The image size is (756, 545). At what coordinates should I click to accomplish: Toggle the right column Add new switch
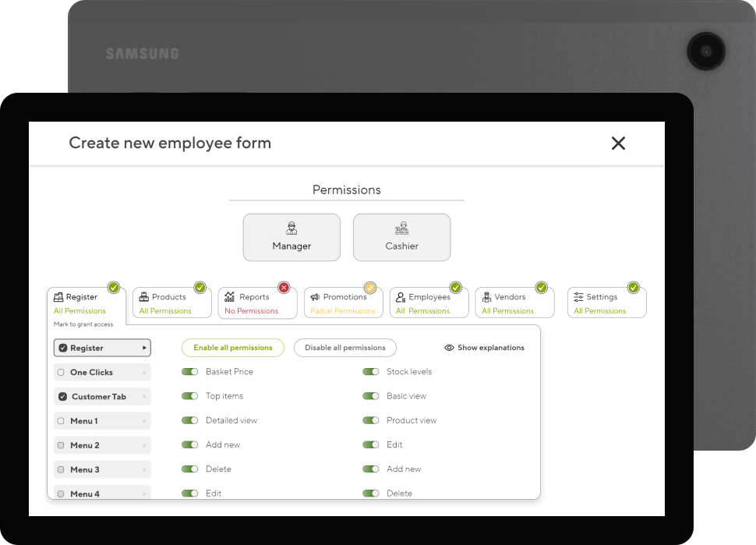click(x=371, y=469)
